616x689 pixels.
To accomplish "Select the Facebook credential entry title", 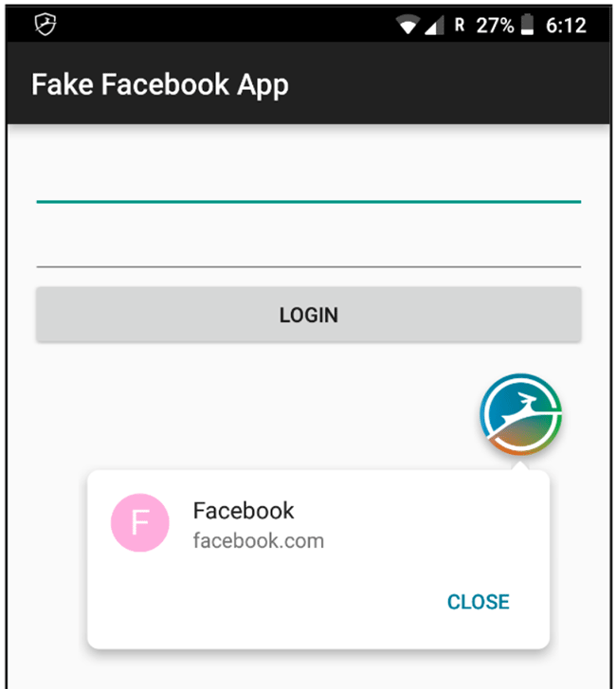I will click(244, 511).
